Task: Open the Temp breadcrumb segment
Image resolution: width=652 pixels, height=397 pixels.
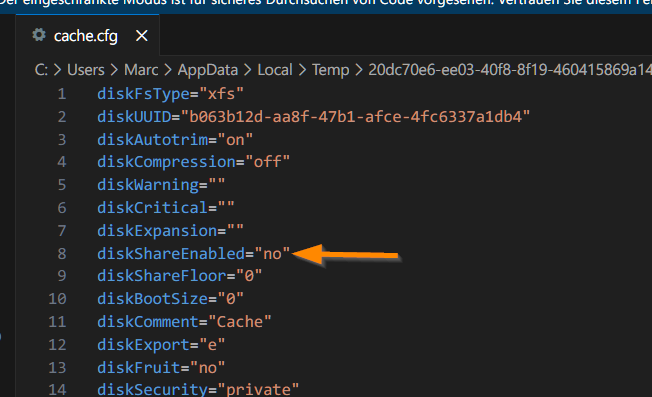Action: [331, 70]
